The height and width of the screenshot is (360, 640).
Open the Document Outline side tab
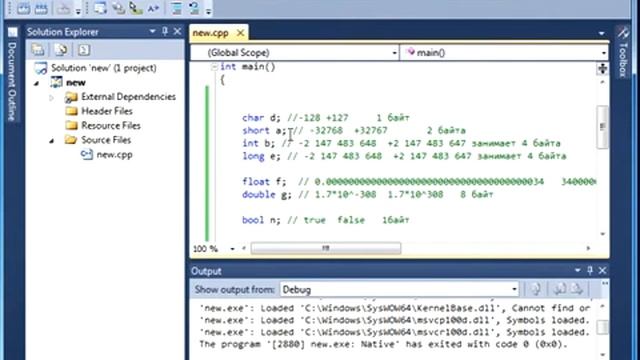pyautogui.click(x=12, y=74)
